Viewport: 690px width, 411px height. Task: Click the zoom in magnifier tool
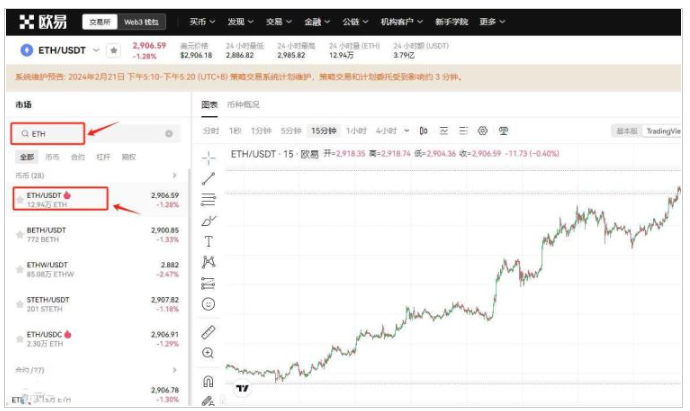point(208,353)
